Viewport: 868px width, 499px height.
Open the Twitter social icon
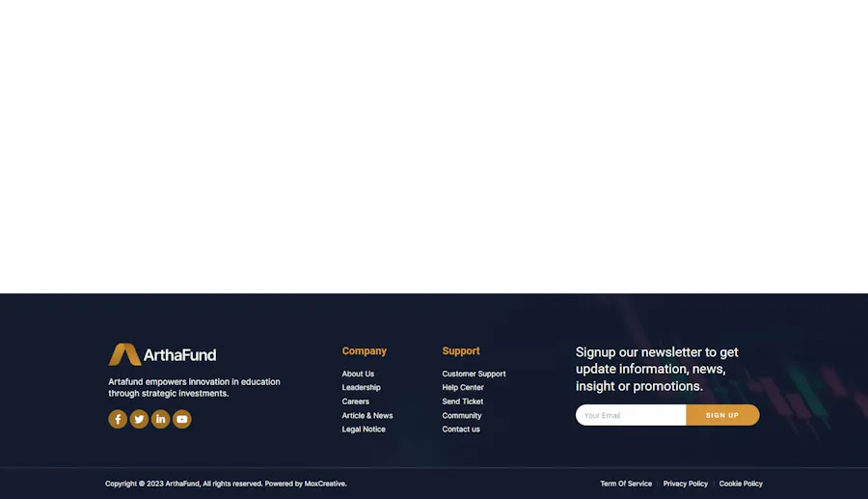139,419
